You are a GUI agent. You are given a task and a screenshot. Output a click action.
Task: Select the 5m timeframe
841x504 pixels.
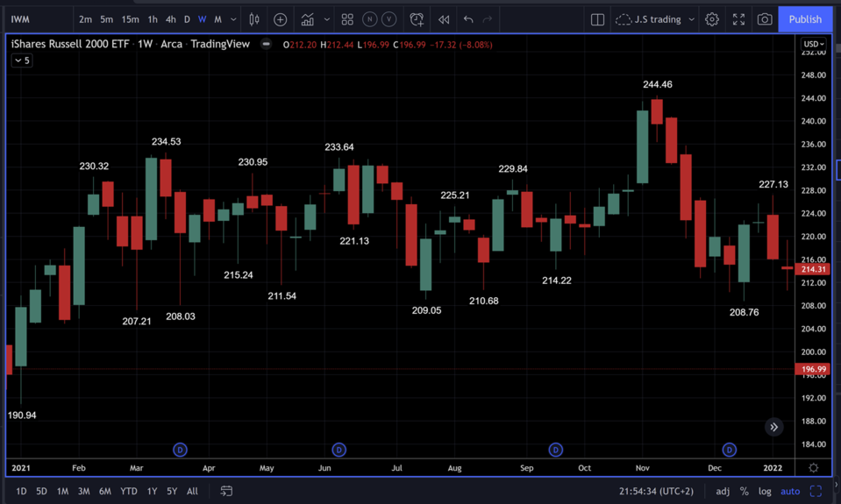(x=107, y=19)
